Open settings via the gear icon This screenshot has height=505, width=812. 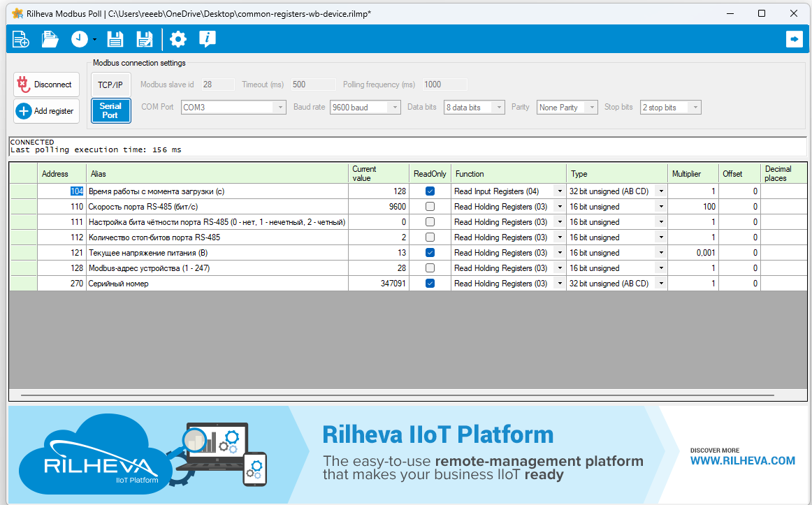pos(178,39)
